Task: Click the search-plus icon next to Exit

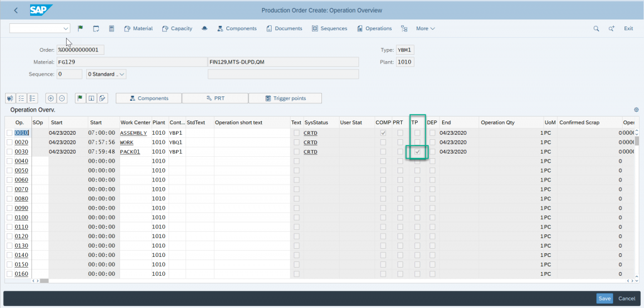Action: [x=611, y=28]
